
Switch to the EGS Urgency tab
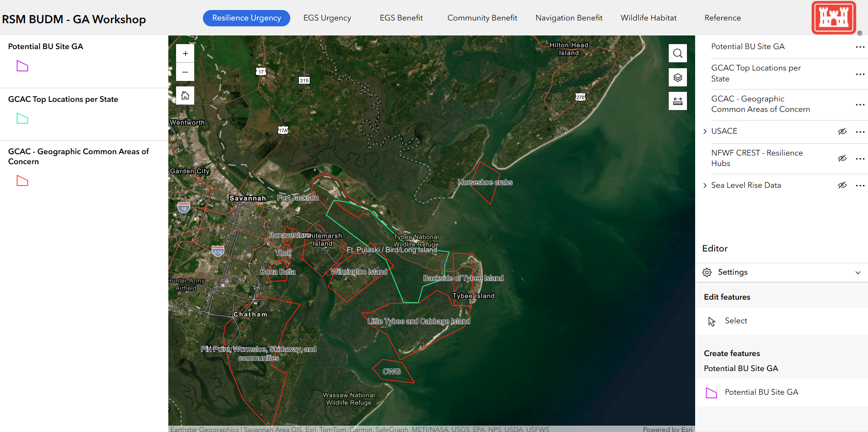(327, 18)
